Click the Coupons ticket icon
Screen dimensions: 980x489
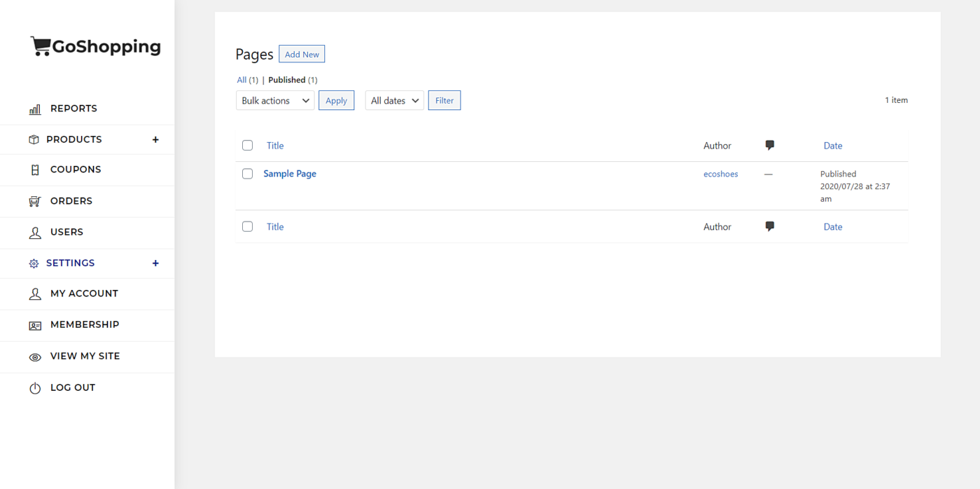35,170
